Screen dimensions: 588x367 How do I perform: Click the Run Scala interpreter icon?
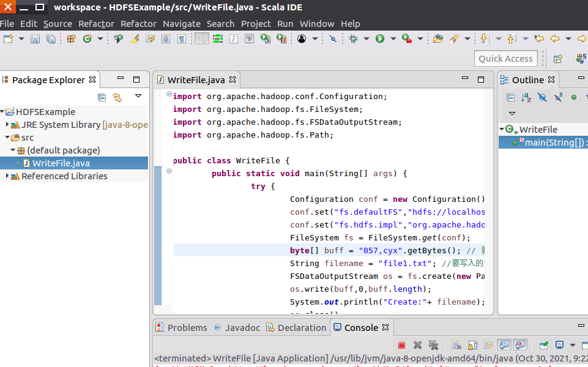click(x=266, y=39)
